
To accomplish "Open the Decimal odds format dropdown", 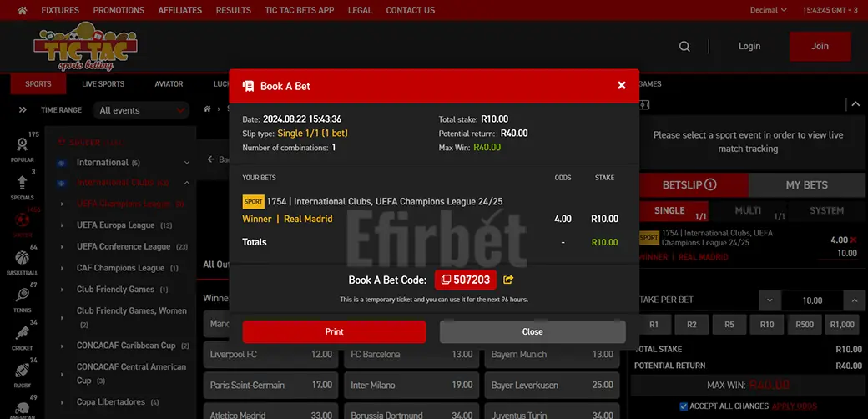I will click(769, 10).
